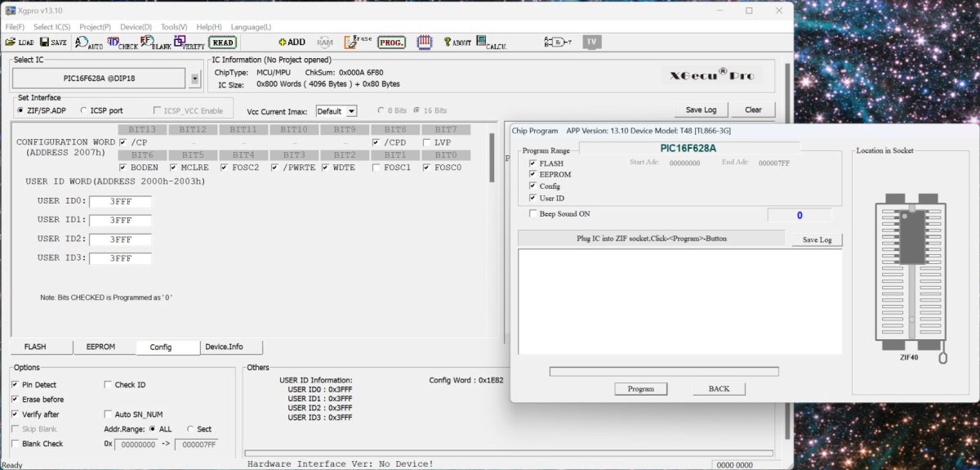Click the READ toolbar button

click(222, 42)
